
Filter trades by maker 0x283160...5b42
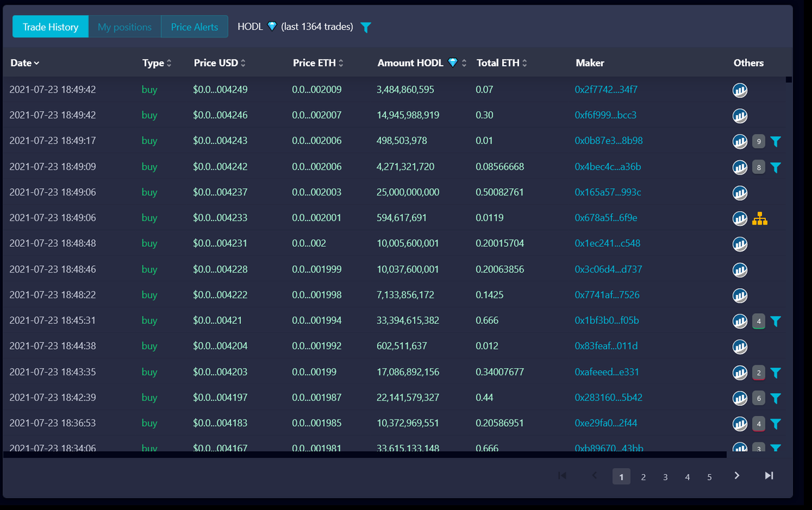(x=776, y=398)
